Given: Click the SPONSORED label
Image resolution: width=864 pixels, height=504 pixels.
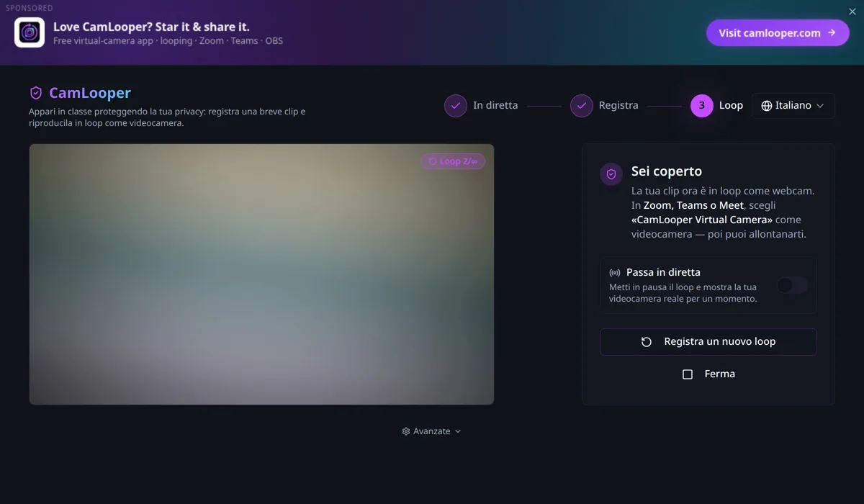Looking at the screenshot, I should [x=30, y=8].
